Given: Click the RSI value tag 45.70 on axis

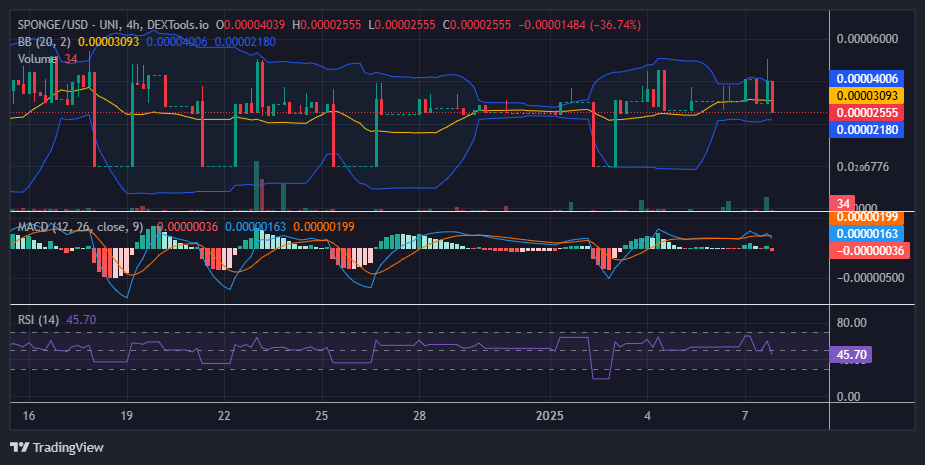Looking at the screenshot, I should coord(851,355).
